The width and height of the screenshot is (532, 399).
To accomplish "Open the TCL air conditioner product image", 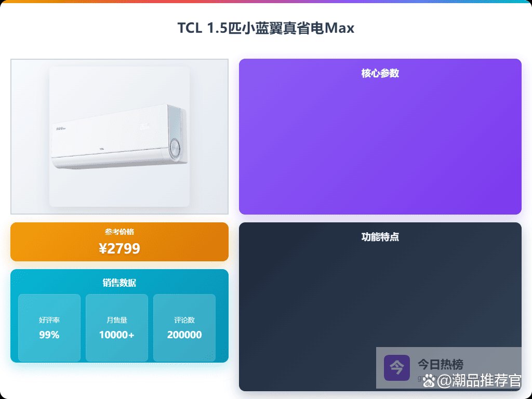I will coord(119,137).
